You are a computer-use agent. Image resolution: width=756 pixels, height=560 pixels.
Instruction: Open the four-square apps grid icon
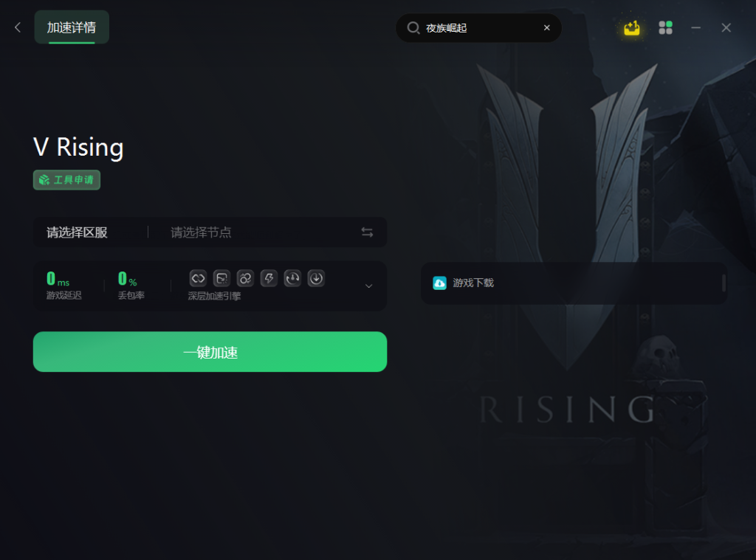pos(665,28)
